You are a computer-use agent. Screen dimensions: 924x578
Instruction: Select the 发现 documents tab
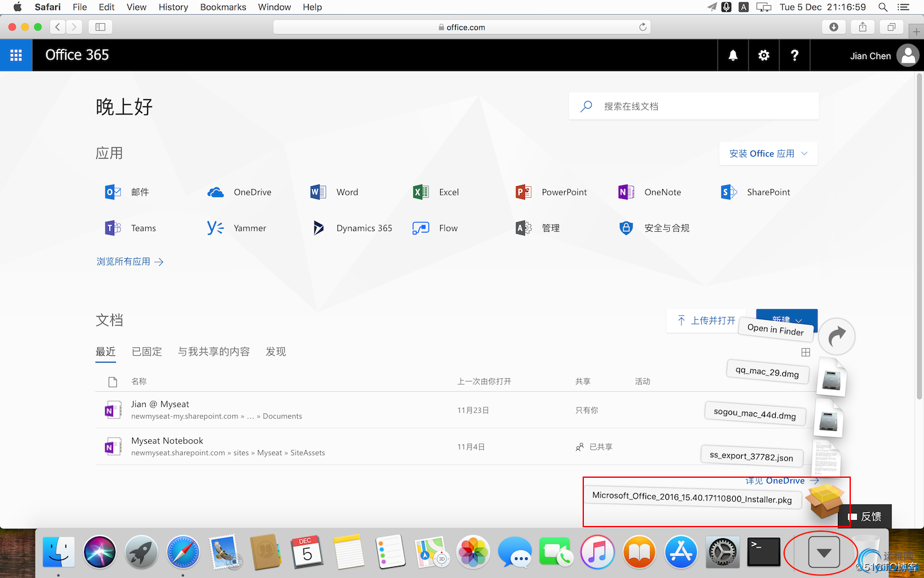tap(276, 352)
